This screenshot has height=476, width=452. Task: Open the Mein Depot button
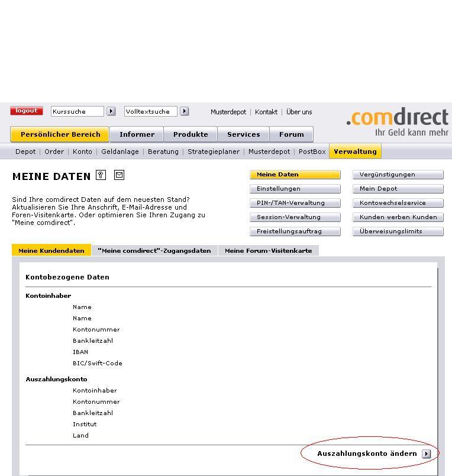(x=398, y=189)
